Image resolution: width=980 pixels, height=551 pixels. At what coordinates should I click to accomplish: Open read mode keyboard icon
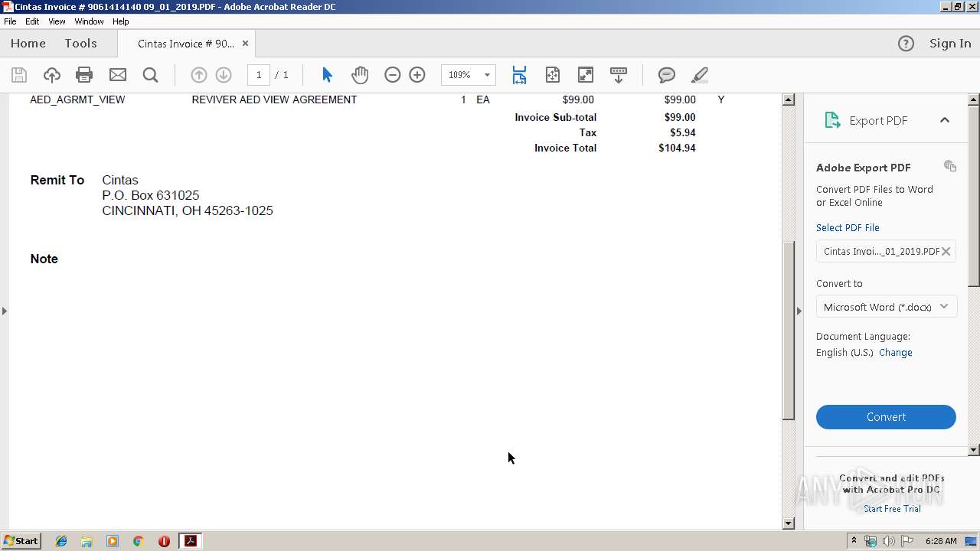pos(618,75)
